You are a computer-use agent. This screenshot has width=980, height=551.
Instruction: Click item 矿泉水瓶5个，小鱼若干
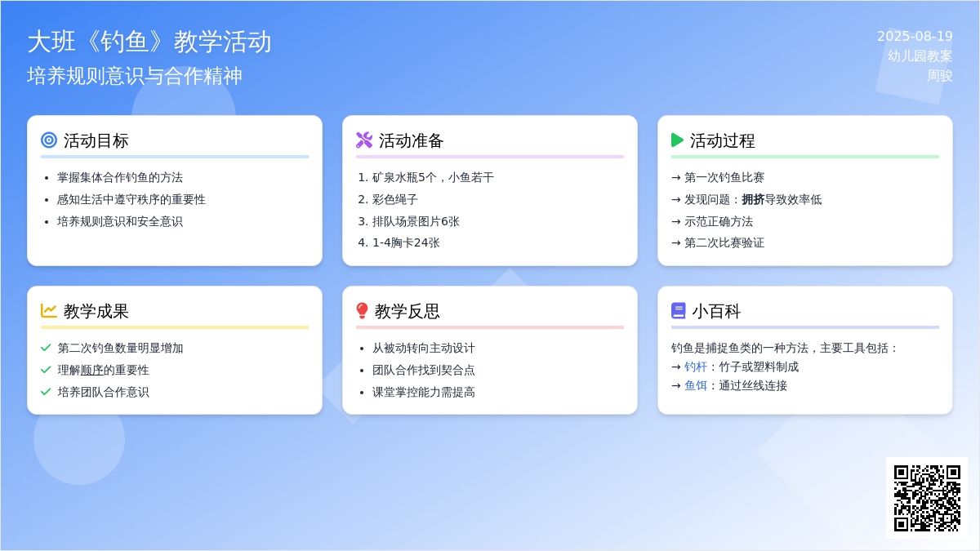click(433, 177)
